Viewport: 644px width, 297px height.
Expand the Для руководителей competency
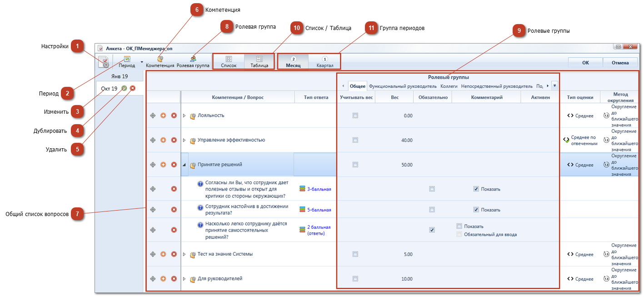tap(185, 279)
